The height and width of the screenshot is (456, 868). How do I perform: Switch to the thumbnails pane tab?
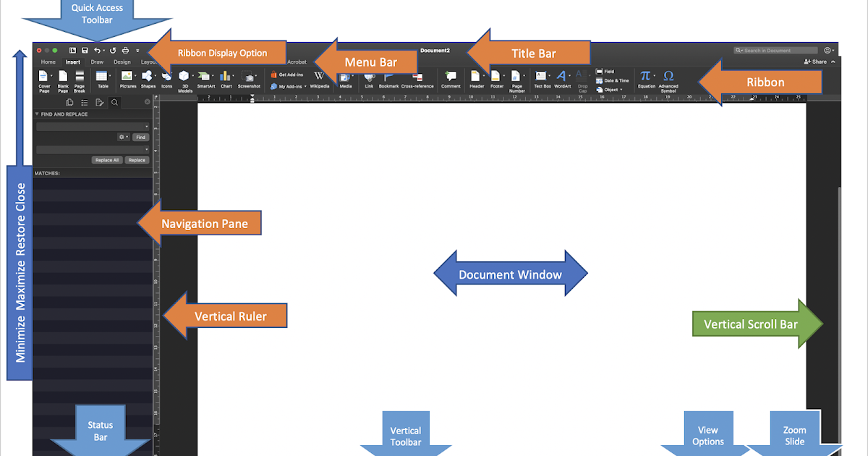[69, 102]
